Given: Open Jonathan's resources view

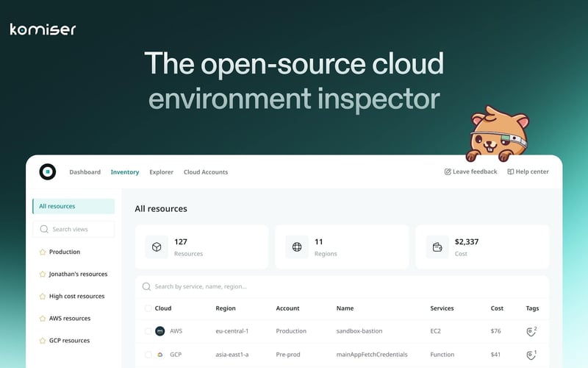Looking at the screenshot, I should pos(78,274).
